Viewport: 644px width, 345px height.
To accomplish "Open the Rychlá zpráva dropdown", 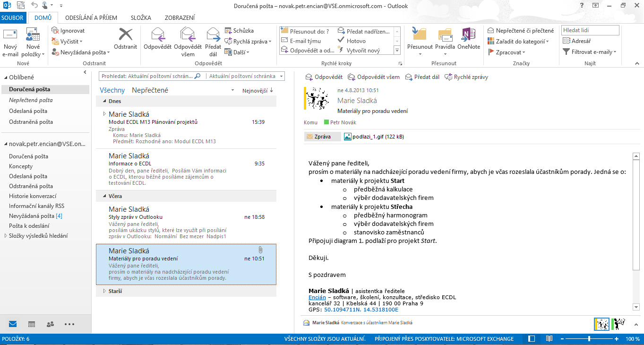I will (x=248, y=42).
